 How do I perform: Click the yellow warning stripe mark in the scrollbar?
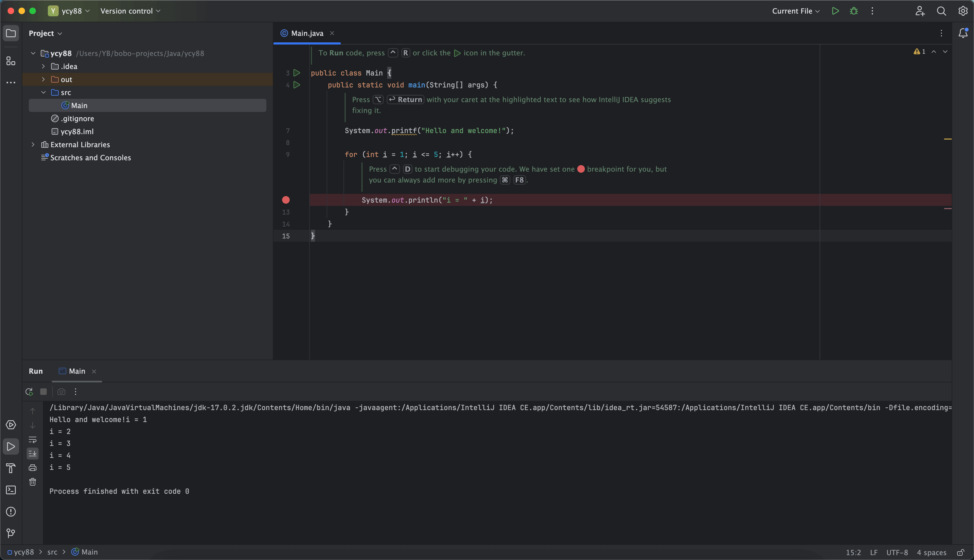pyautogui.click(x=948, y=139)
